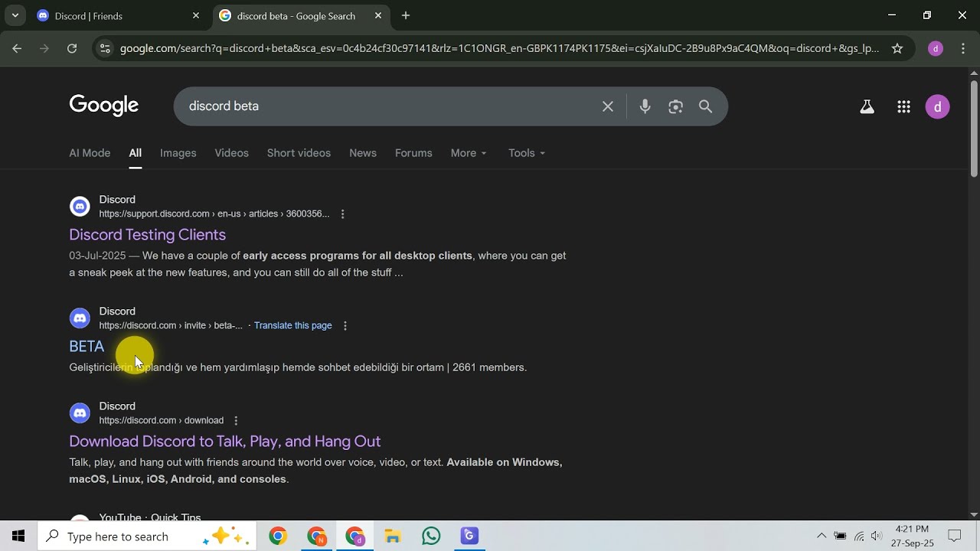Open Search Labs flask icon
Image resolution: width=980 pixels, height=551 pixels.
click(x=867, y=107)
